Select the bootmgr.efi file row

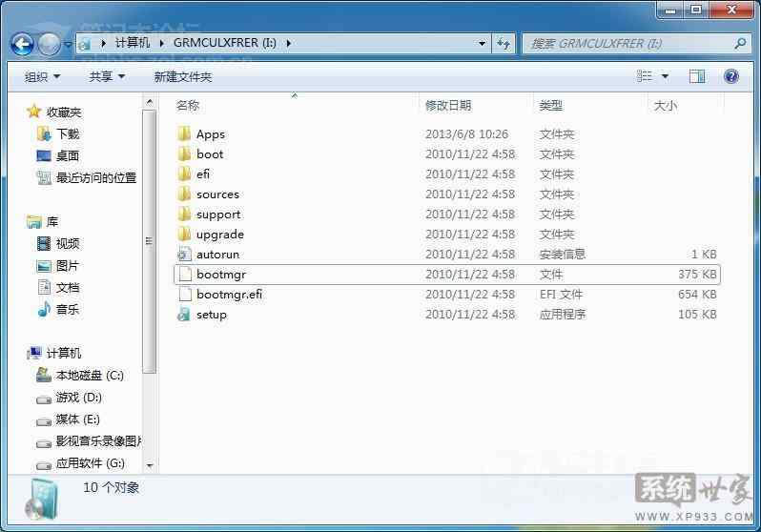pyautogui.click(x=229, y=295)
